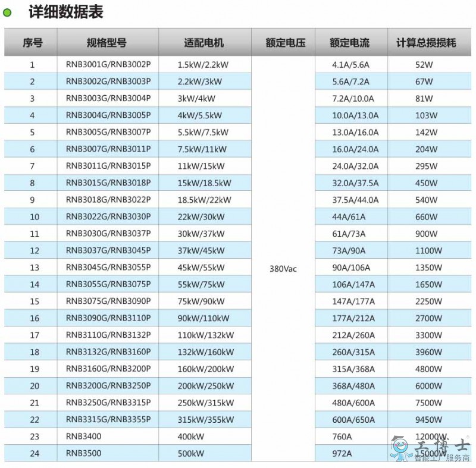The height and width of the screenshot is (468, 476).
Task: Click model cell RNB3004G/RNB3005P
Action: 108,115
